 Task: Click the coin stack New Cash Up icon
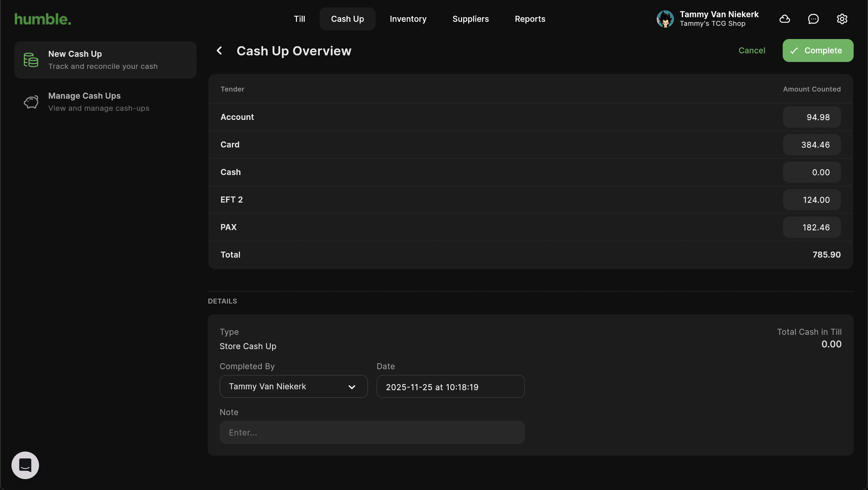click(x=31, y=60)
